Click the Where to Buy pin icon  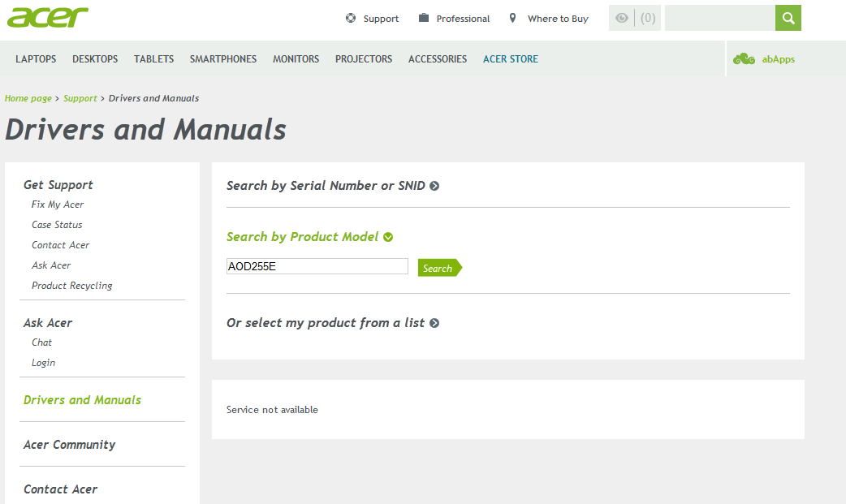tap(512, 18)
